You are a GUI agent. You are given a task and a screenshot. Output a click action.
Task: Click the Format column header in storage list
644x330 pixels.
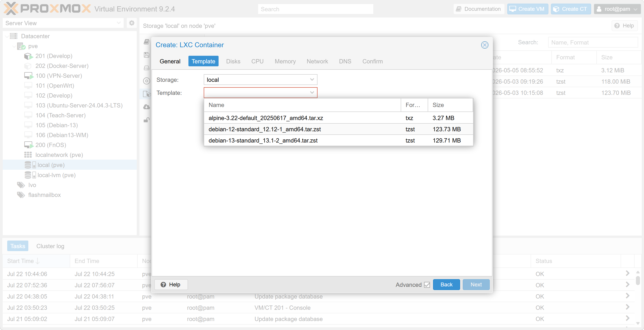(574, 57)
